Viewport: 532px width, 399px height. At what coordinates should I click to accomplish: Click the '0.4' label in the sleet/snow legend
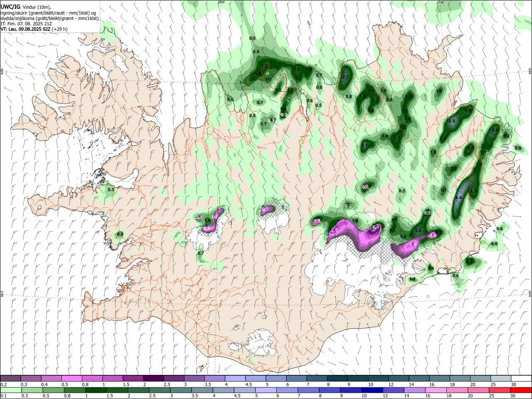(x=44, y=384)
